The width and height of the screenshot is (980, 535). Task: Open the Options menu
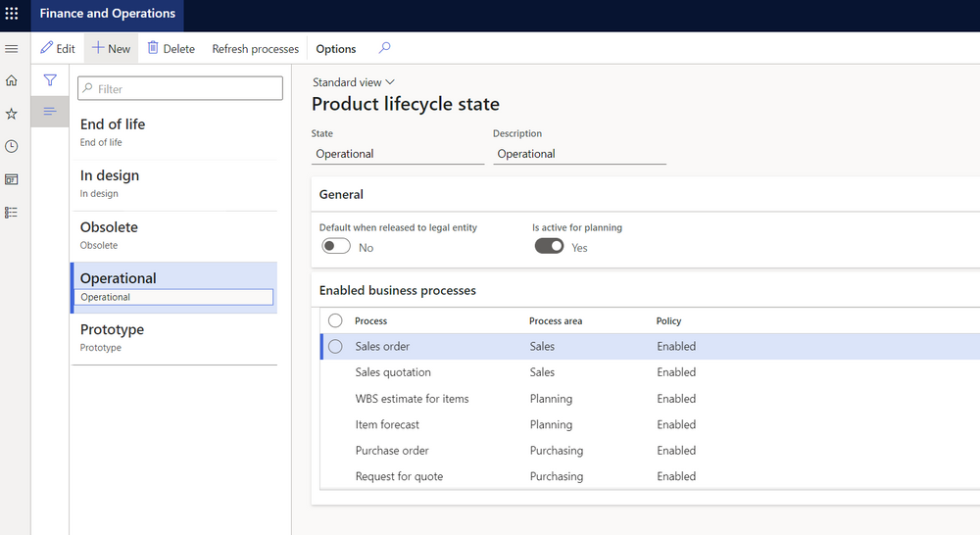point(335,49)
